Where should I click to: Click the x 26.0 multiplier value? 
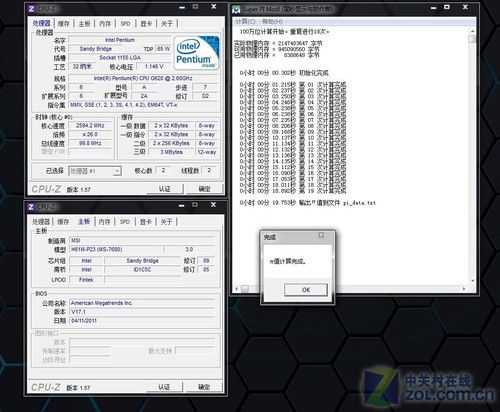coord(90,134)
